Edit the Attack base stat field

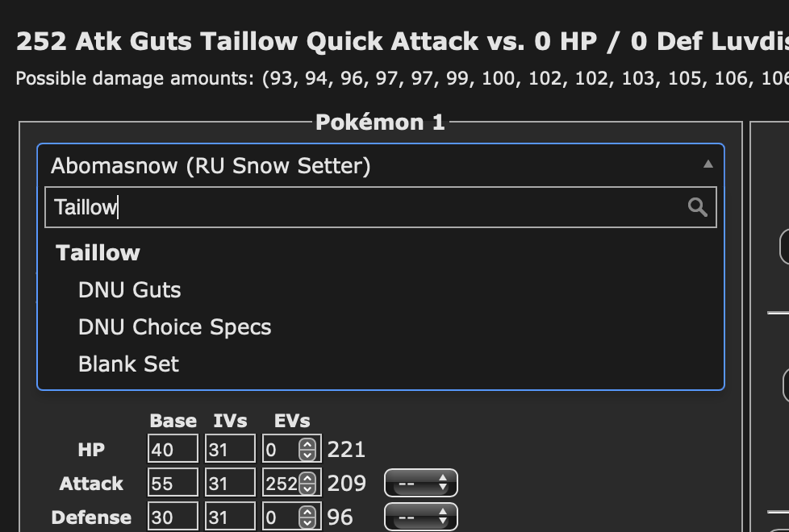[173, 483]
